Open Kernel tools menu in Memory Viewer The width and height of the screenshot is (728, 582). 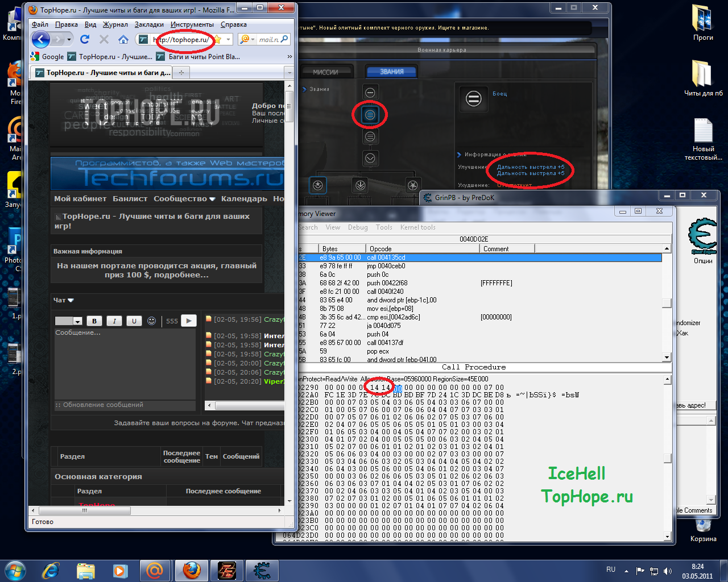tap(417, 227)
